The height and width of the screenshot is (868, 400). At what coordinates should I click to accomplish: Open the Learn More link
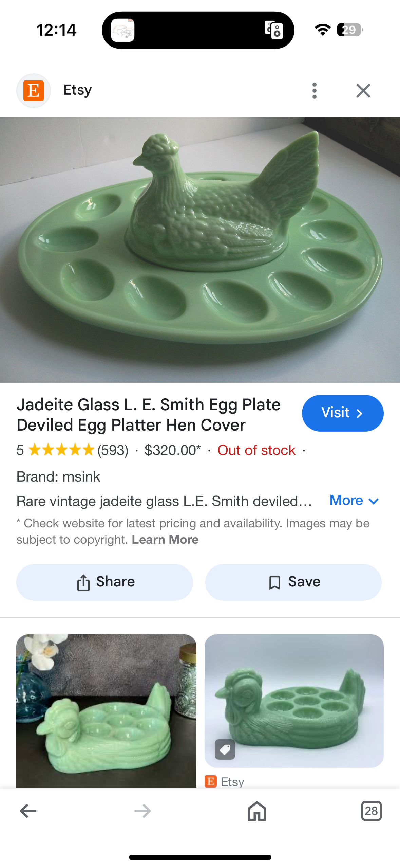tap(165, 540)
